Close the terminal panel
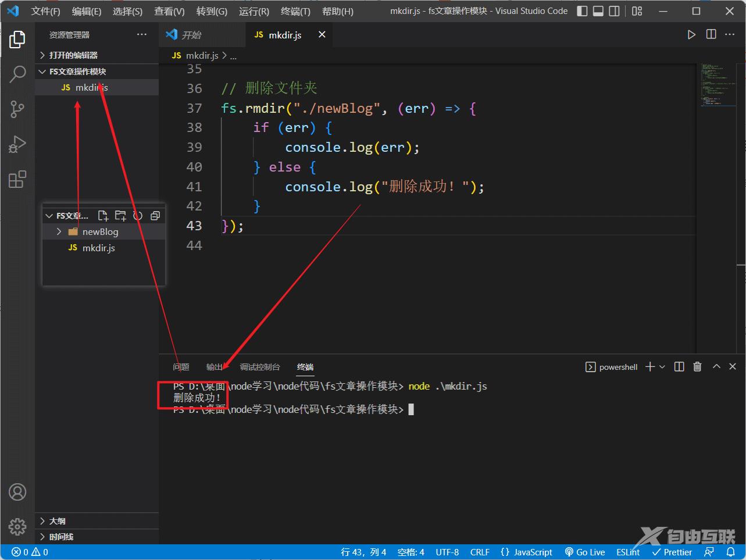746x560 pixels. (733, 366)
